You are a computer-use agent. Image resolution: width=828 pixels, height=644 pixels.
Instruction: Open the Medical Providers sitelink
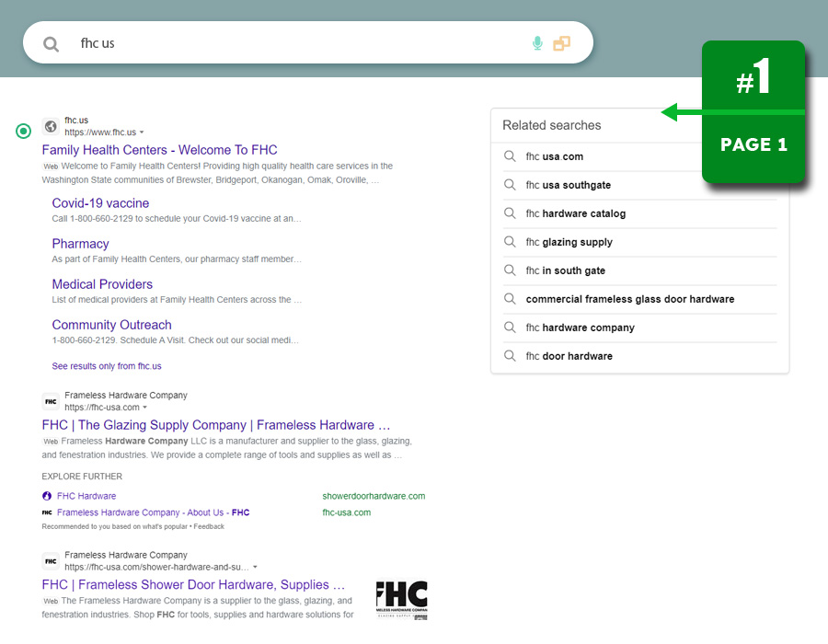coord(102,284)
